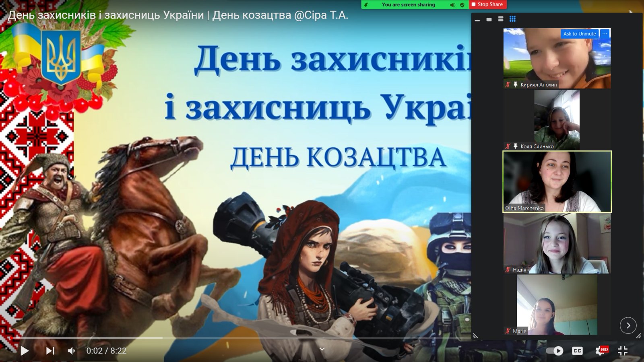
Task: Switch to grid view of video panel
Action: click(x=512, y=19)
